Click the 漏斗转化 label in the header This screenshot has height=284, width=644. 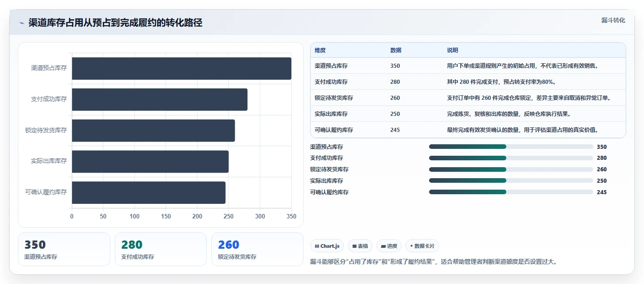613,20
